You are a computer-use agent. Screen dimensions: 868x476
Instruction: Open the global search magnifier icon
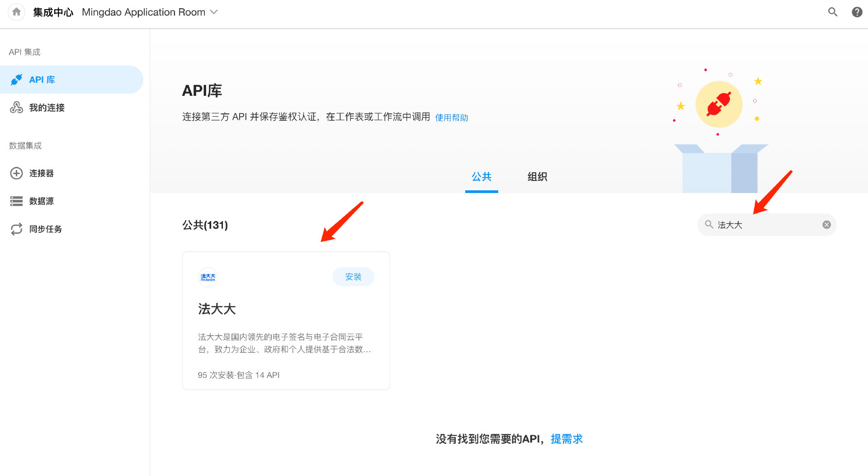[833, 12]
